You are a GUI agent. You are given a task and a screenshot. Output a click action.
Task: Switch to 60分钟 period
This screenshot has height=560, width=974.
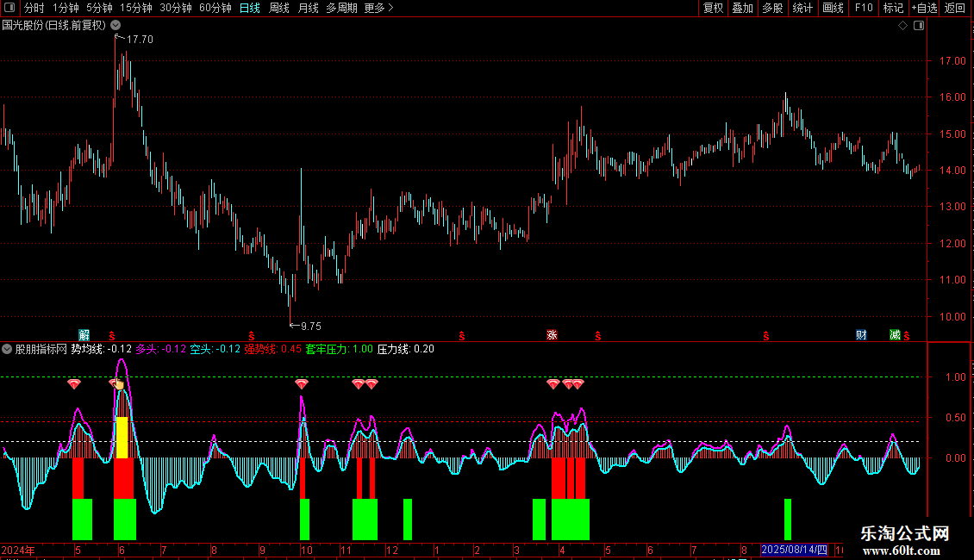215,8
